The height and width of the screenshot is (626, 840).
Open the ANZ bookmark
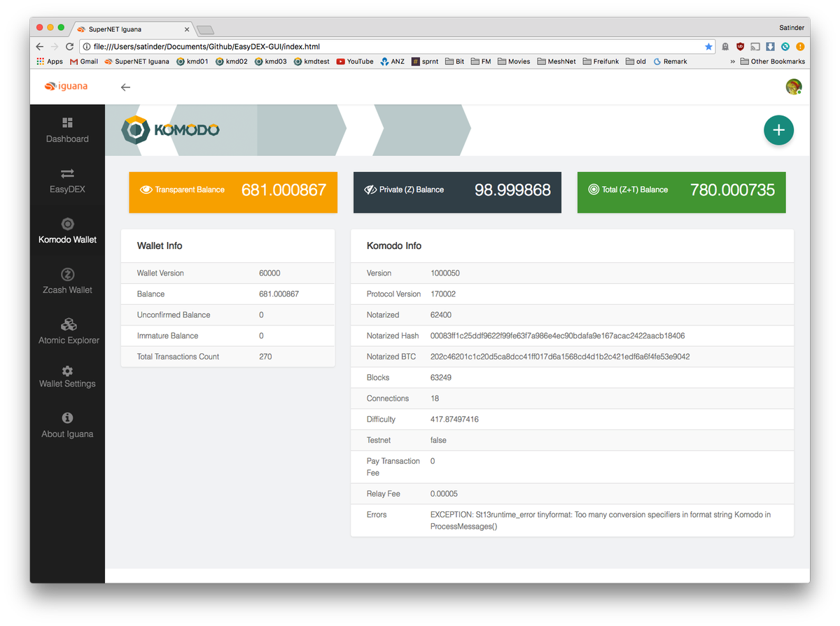click(x=392, y=62)
